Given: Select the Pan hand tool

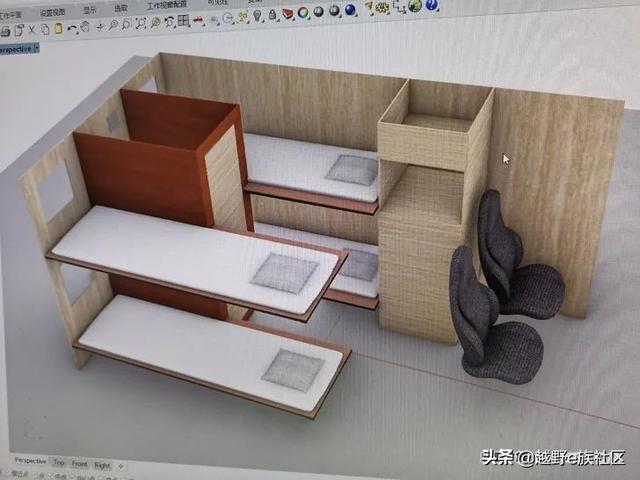Looking at the screenshot, I should [x=85, y=27].
